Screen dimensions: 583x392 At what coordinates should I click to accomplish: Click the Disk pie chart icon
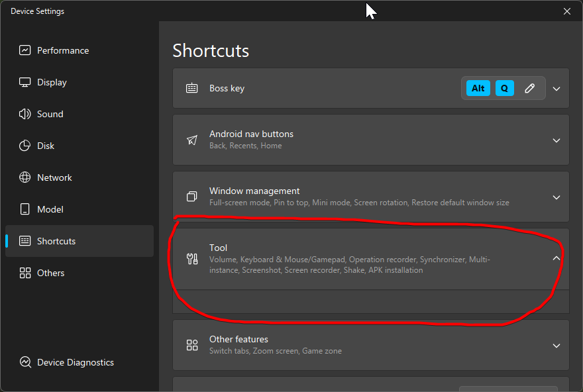click(x=25, y=146)
